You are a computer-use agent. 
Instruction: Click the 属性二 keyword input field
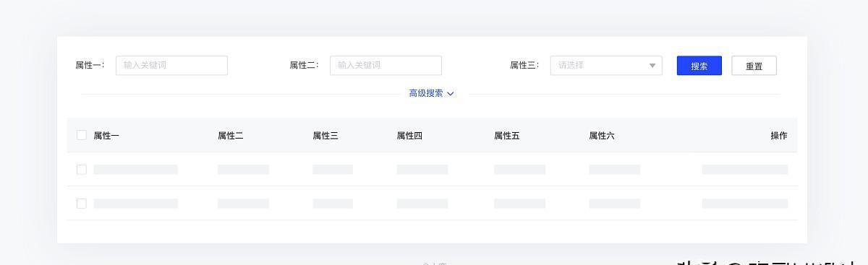386,66
